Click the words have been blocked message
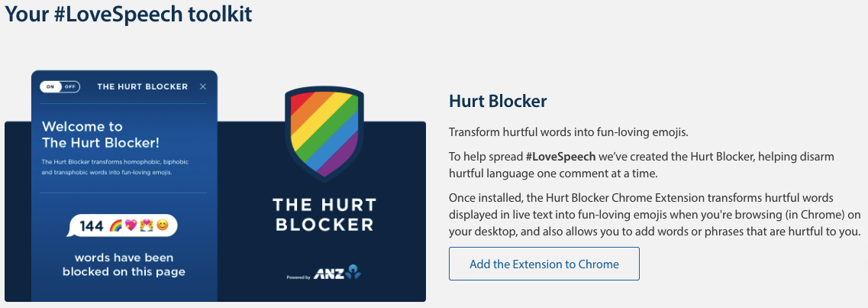 [x=124, y=264]
